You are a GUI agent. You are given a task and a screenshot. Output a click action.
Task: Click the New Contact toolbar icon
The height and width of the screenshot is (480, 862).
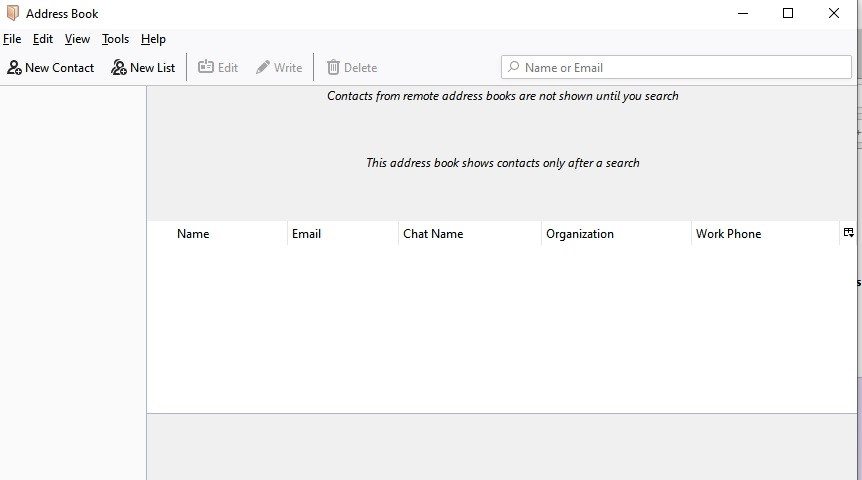pyautogui.click(x=15, y=68)
